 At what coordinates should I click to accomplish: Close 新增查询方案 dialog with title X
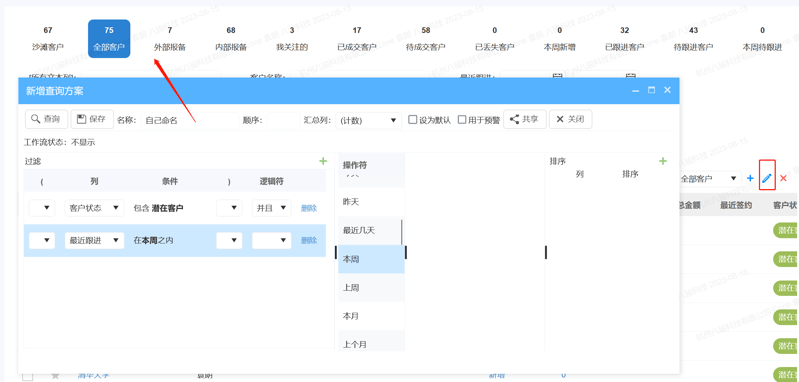click(x=667, y=90)
